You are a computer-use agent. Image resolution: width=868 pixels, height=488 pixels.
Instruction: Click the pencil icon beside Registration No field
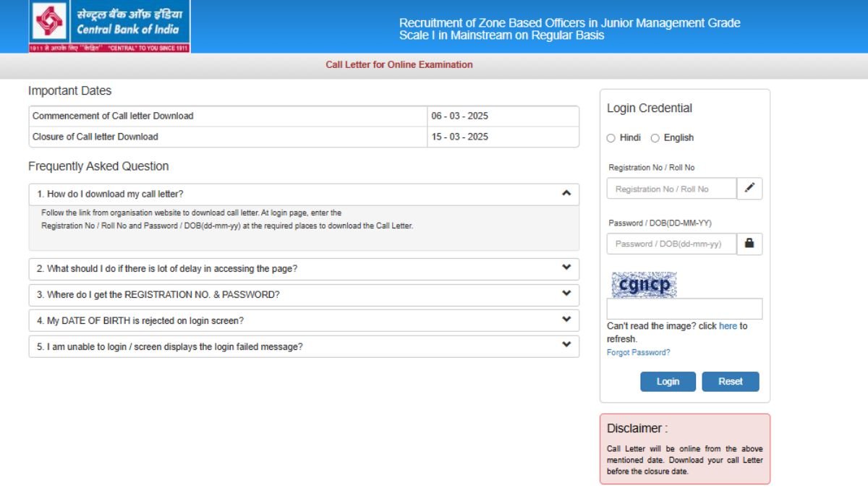(x=749, y=188)
